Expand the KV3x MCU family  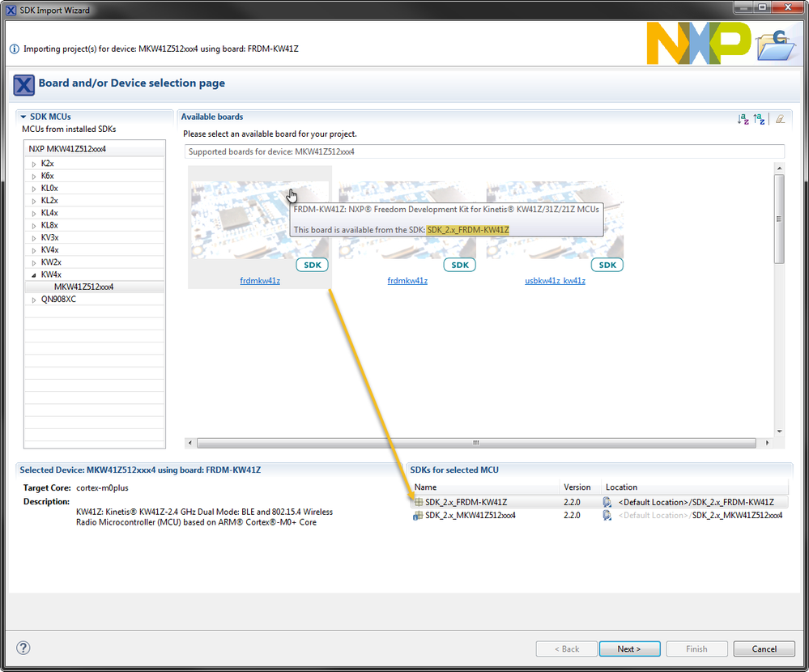click(x=34, y=238)
